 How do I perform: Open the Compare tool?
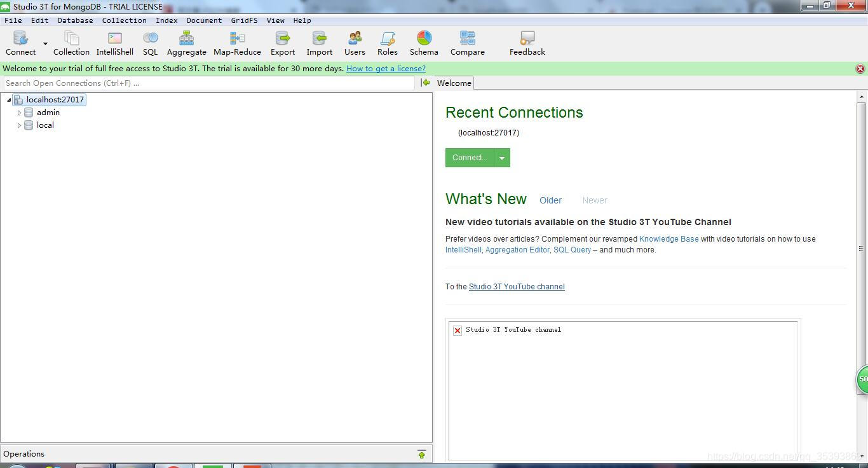click(468, 43)
